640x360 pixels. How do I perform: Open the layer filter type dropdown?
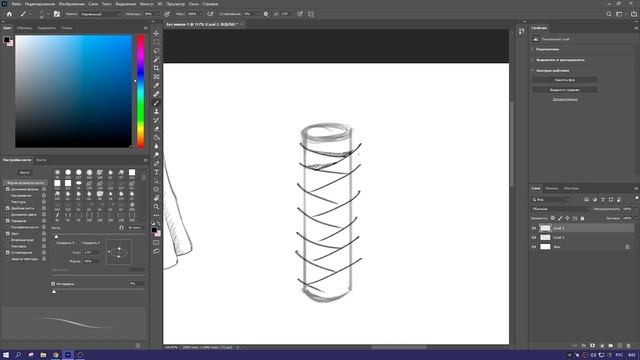click(551, 200)
